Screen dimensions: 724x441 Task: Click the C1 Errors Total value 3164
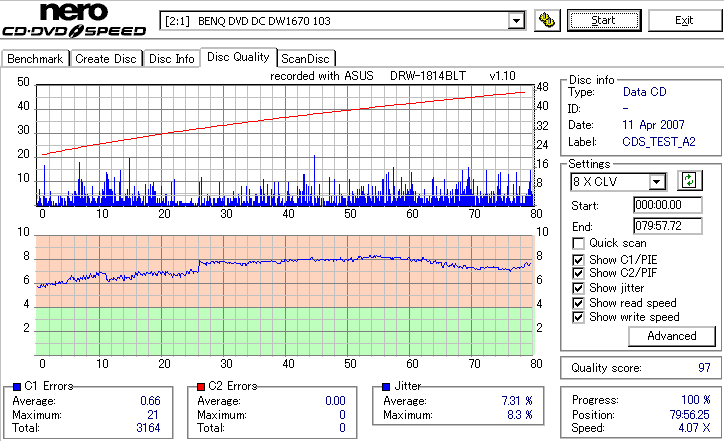point(148,428)
